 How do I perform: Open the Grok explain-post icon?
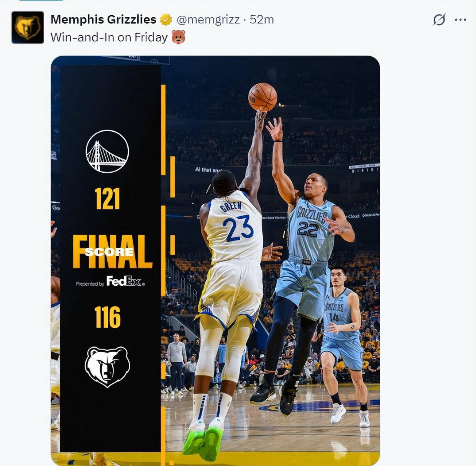pos(439,20)
